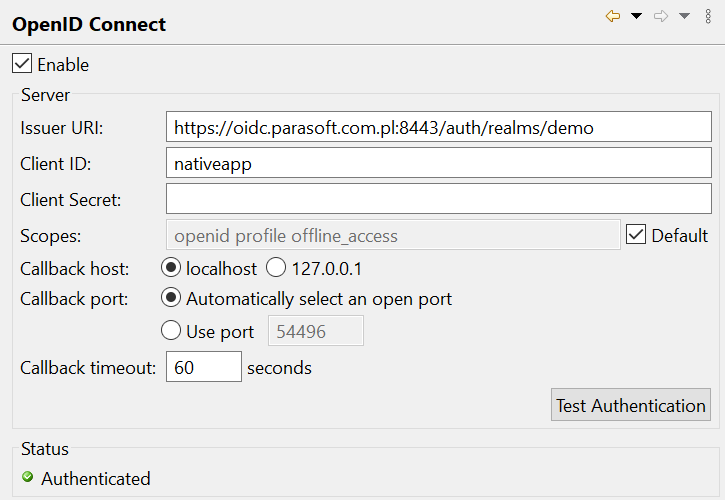Click the yellow back navigation arrow
The image size is (725, 500).
coord(613,16)
